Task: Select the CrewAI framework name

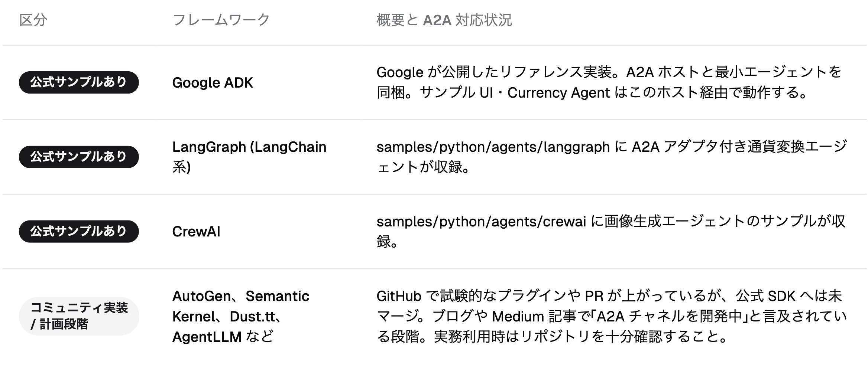Action: 196,232
